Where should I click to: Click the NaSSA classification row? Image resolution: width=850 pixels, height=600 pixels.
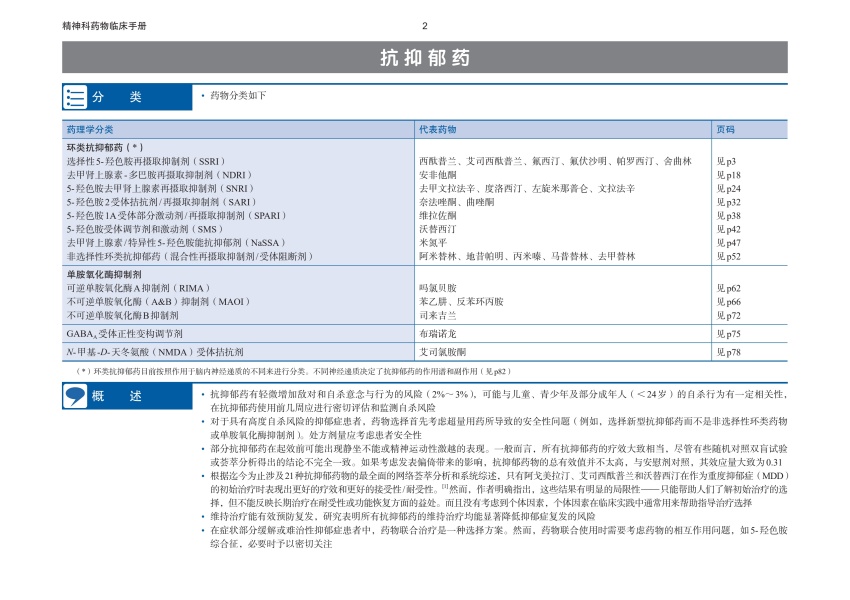tap(176, 242)
